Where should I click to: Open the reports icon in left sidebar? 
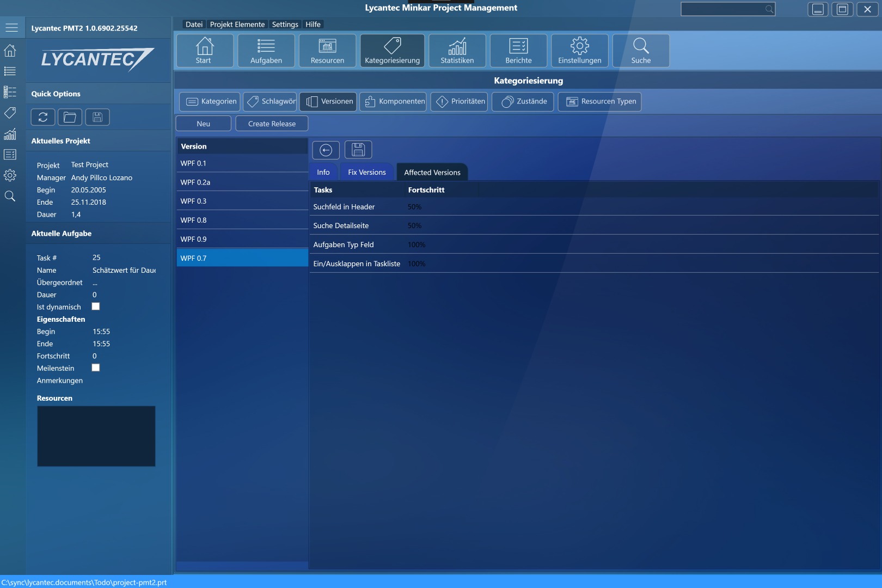point(10,155)
